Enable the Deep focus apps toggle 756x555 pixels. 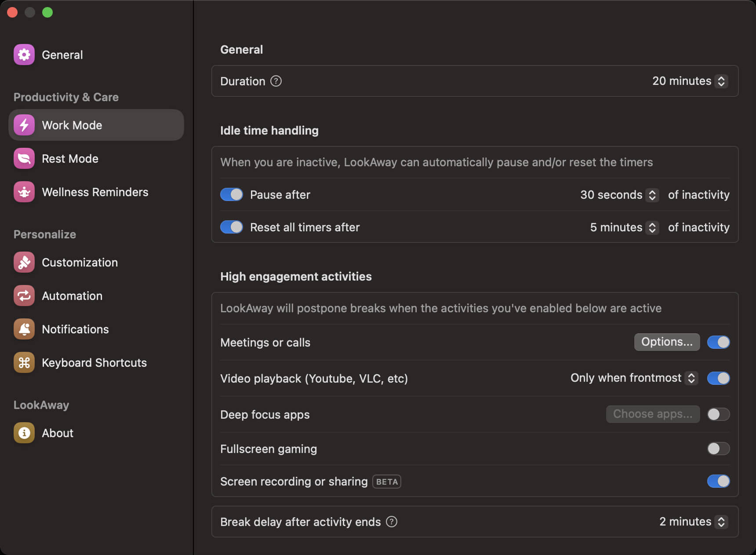[x=718, y=414]
